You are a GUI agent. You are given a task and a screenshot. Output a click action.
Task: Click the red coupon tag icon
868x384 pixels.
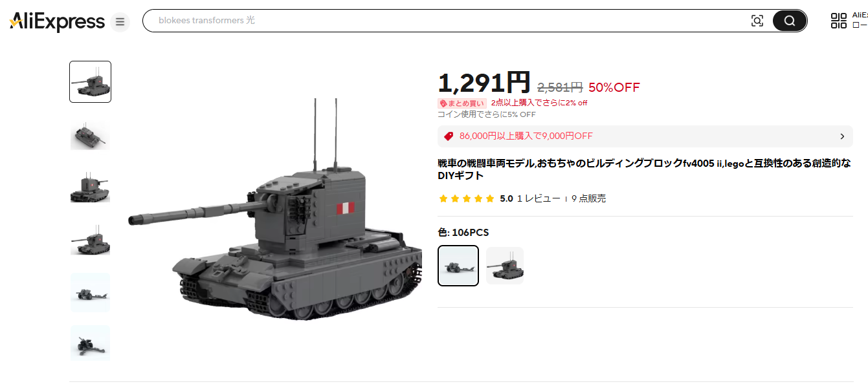[449, 136]
